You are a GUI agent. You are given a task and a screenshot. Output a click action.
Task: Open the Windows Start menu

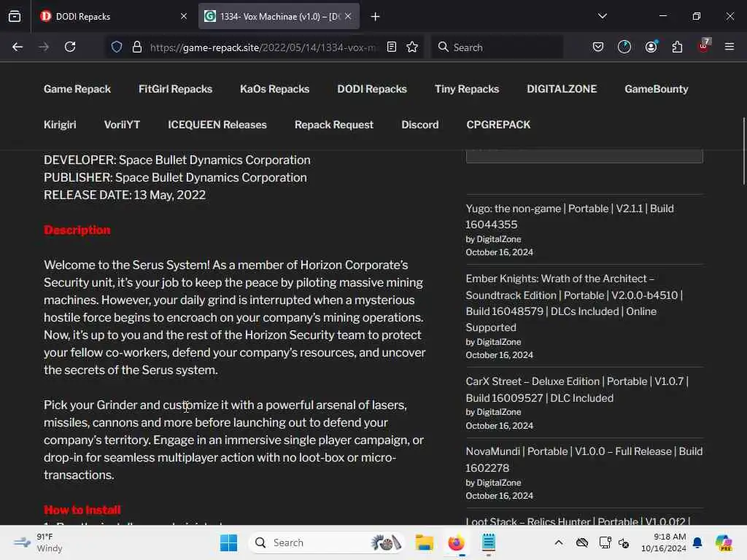(x=228, y=542)
